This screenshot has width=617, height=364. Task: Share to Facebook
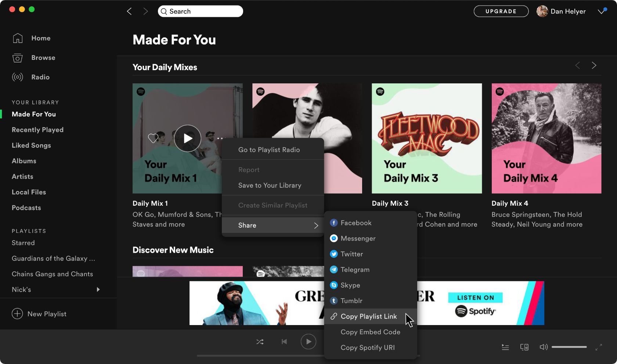coord(371,223)
